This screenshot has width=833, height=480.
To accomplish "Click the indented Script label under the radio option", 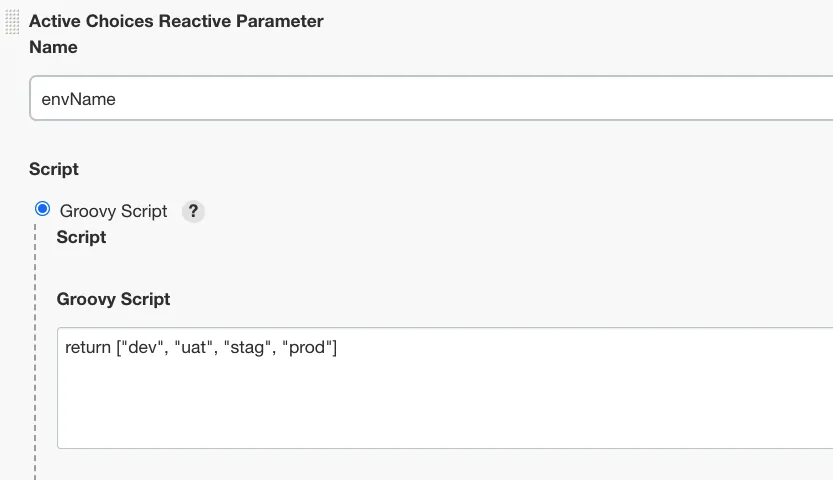I will [81, 237].
